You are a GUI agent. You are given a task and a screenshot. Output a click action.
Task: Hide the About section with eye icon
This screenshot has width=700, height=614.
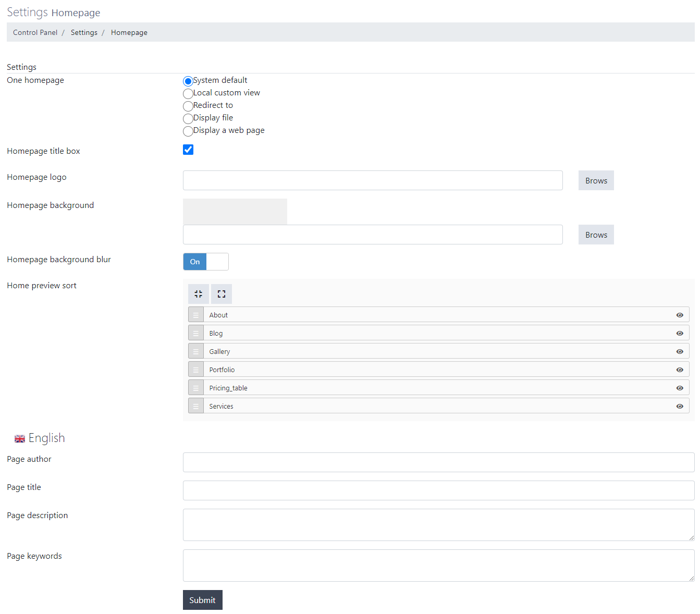(680, 315)
